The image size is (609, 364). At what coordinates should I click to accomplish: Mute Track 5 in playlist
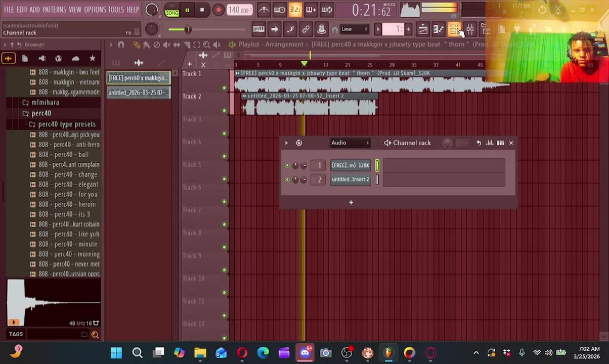pos(224,179)
